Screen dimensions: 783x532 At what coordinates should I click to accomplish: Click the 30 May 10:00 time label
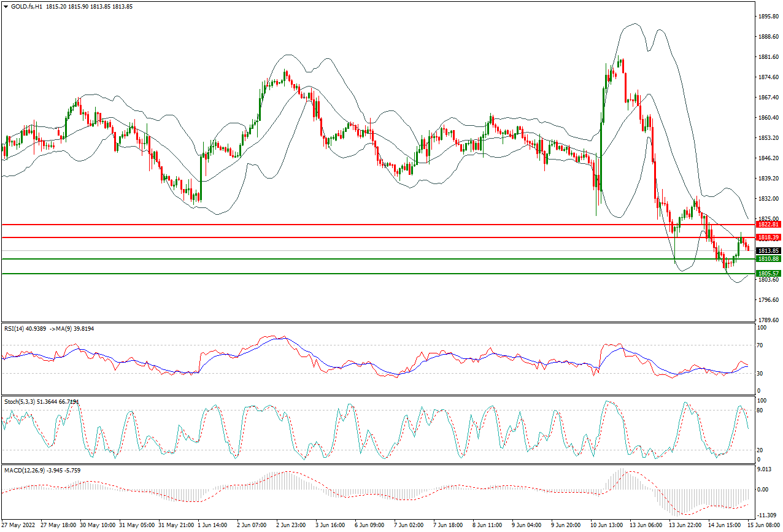point(98,526)
